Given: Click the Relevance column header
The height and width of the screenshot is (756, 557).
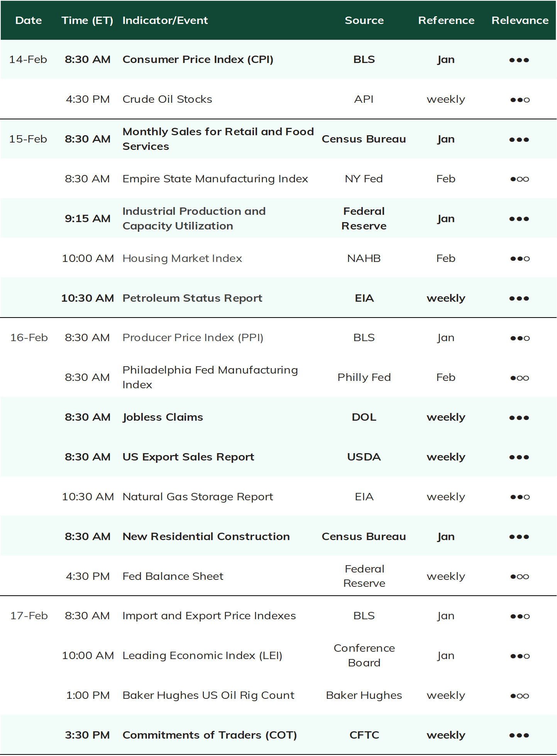Looking at the screenshot, I should coord(520,20).
